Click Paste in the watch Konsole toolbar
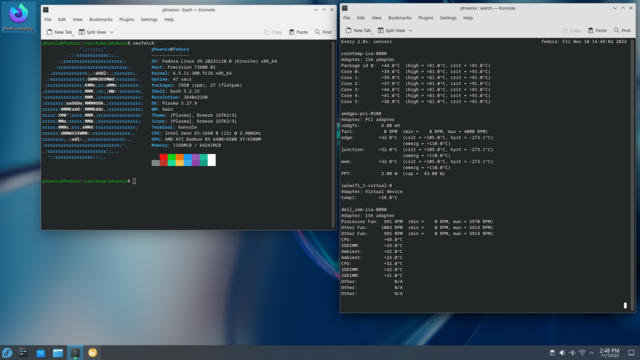Screen dimensions: 640x360 pyautogui.click(x=598, y=30)
